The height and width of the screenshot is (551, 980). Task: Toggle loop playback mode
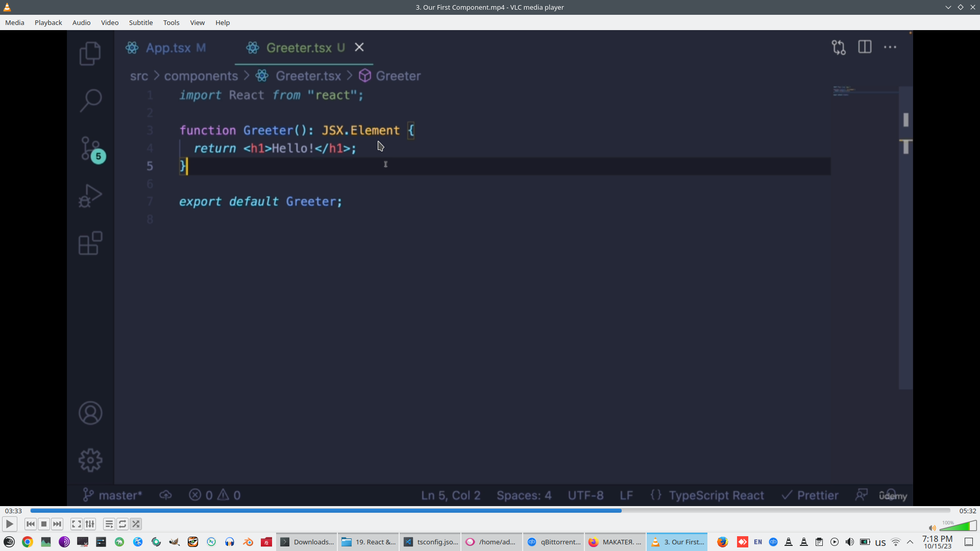pos(122,524)
